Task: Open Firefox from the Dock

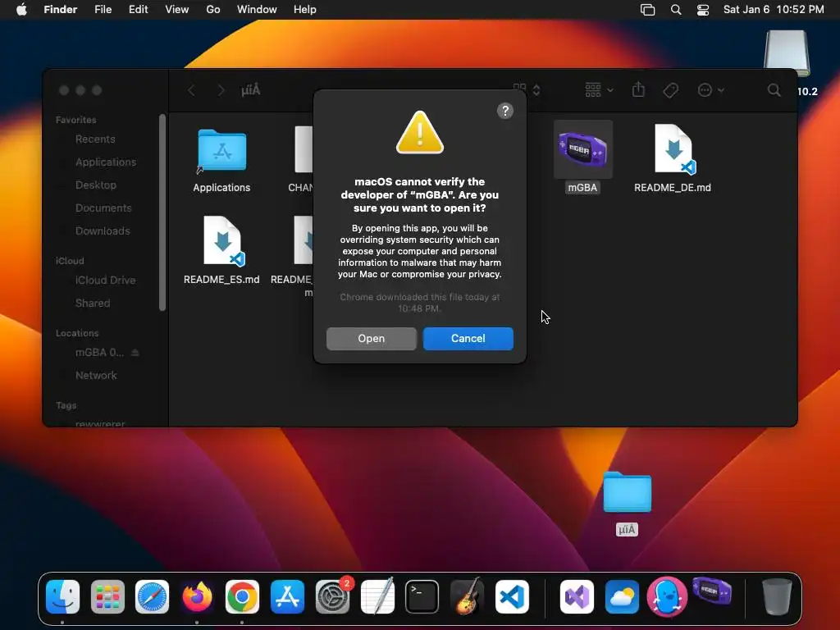Action: (x=197, y=597)
